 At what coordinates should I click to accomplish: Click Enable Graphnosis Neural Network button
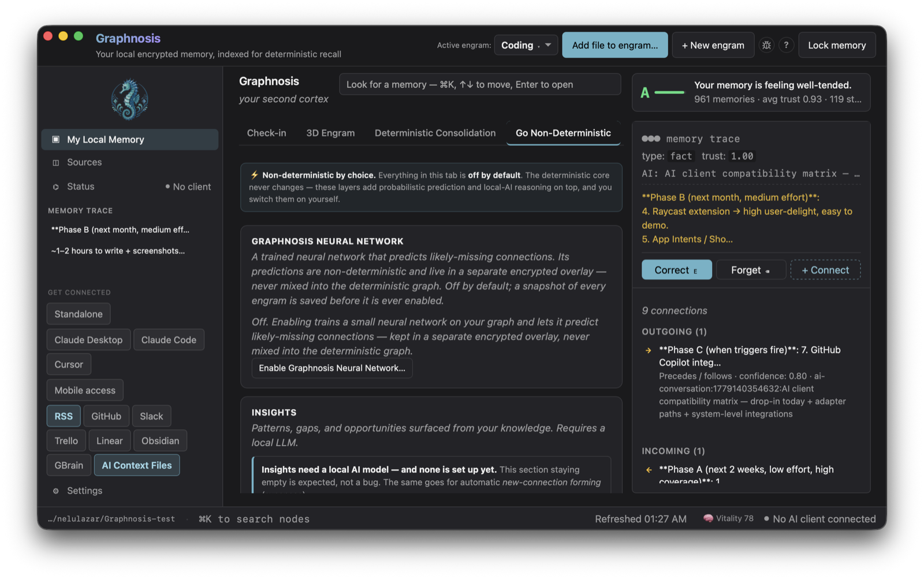(x=332, y=368)
